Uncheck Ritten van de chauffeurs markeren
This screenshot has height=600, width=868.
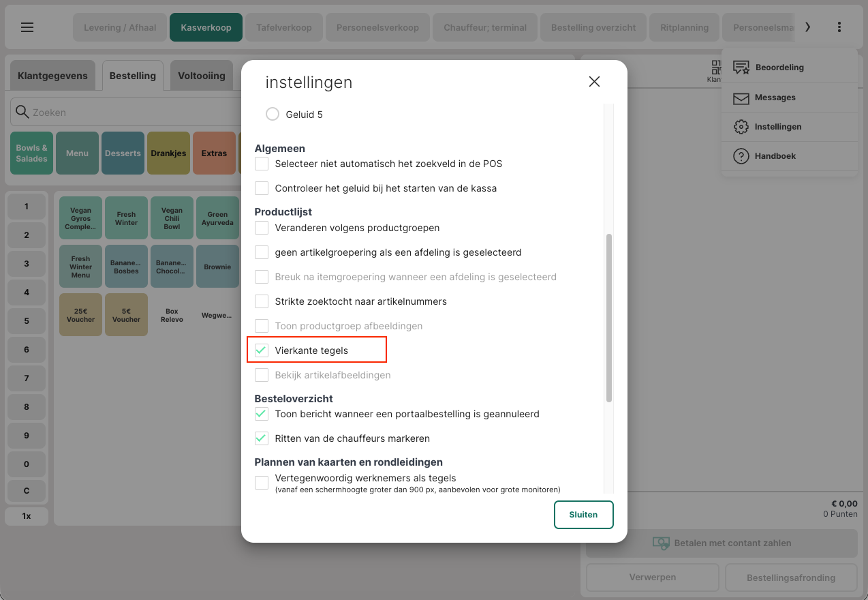point(262,438)
